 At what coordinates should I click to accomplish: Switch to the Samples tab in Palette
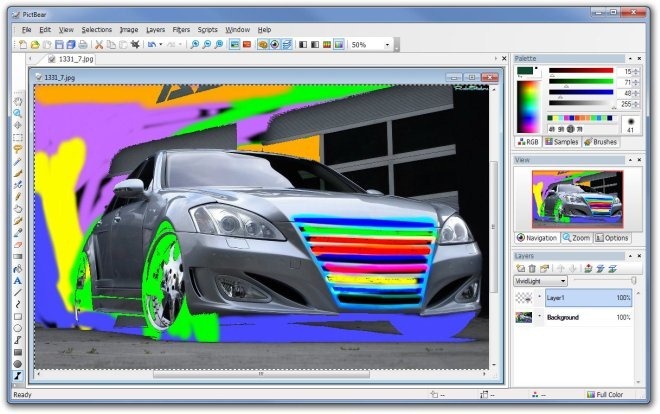click(562, 142)
